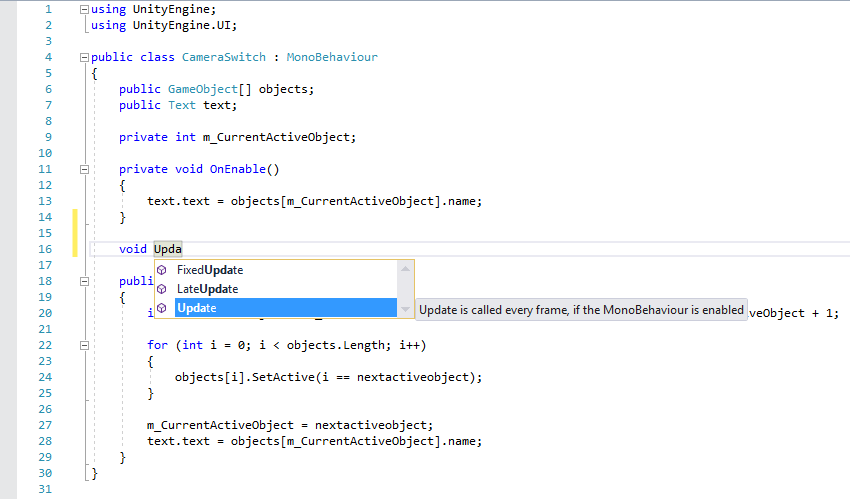Click nextactiveobject on line 27

371,425
